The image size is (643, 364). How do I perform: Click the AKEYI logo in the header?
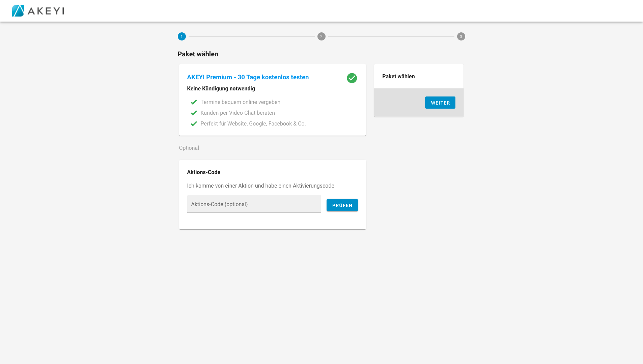pos(38,11)
